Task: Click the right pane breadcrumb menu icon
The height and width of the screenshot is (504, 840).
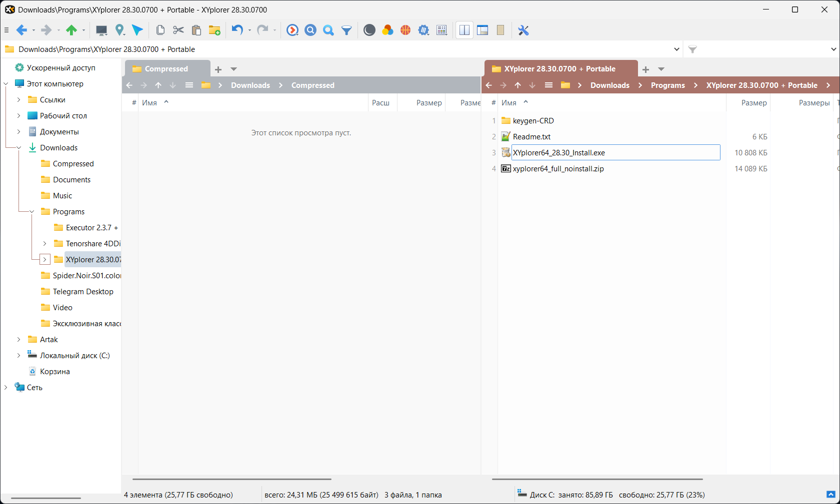Action: click(x=548, y=85)
